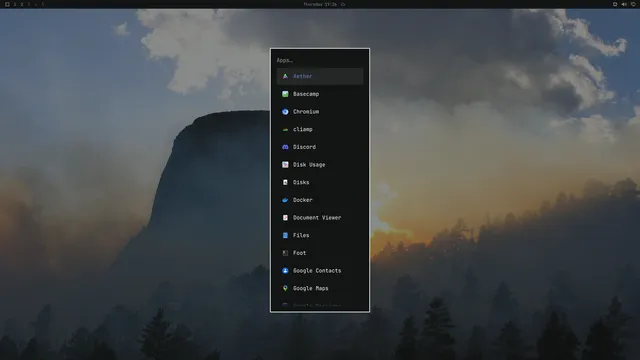Open Docker via its whale icon
Image resolution: width=640 pixels, height=360 pixels.
coord(285,200)
